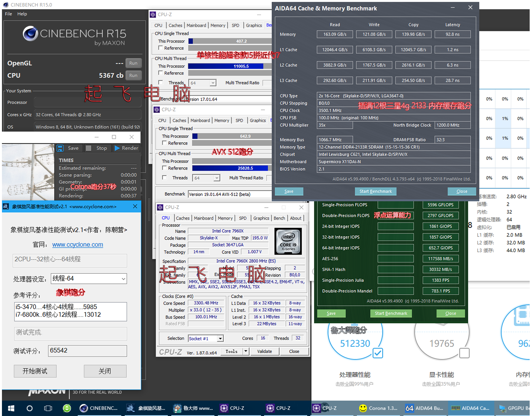Launch the green browser icon on the taskbar
Image resolution: width=532 pixels, height=416 pixels.
67,408
